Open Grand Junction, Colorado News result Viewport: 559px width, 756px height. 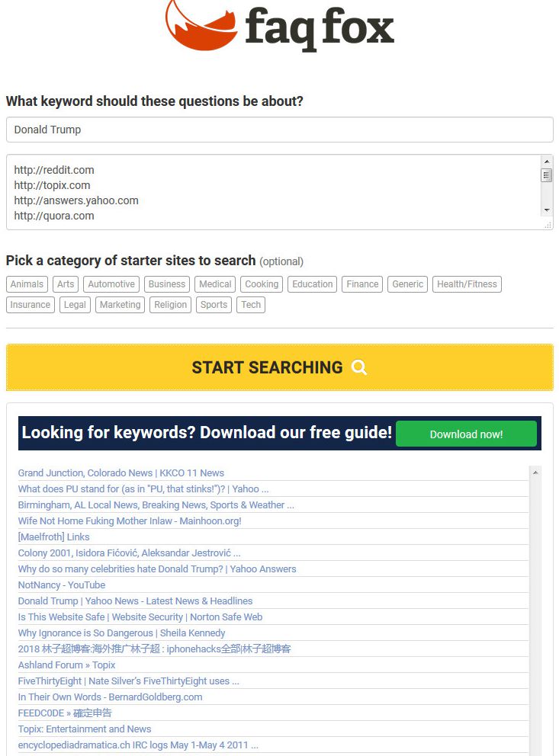pyautogui.click(x=121, y=473)
